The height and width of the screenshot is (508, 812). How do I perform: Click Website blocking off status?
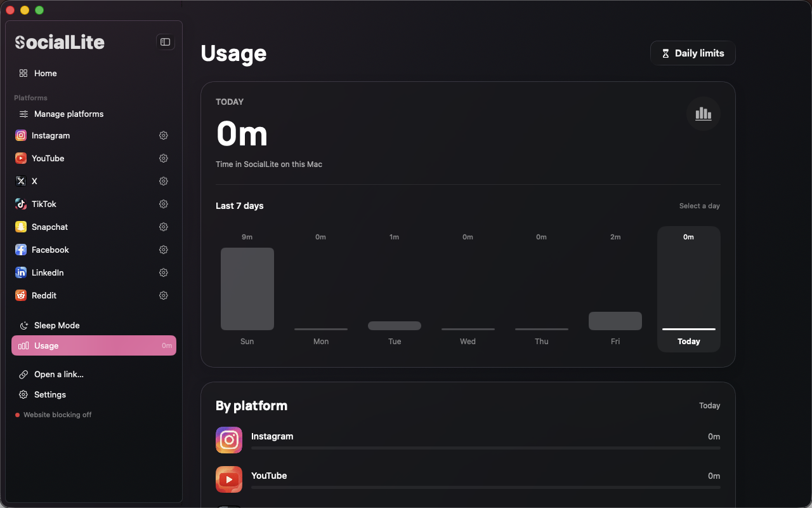pyautogui.click(x=53, y=415)
